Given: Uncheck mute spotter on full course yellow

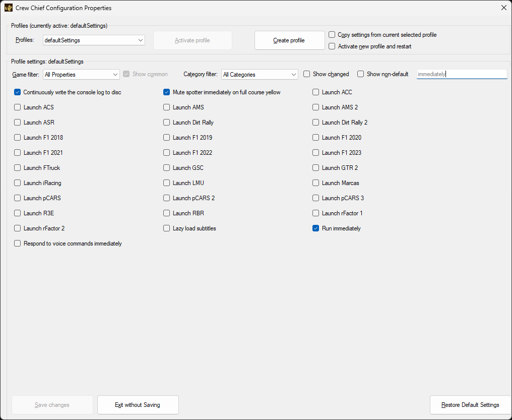Looking at the screenshot, I should coord(166,92).
